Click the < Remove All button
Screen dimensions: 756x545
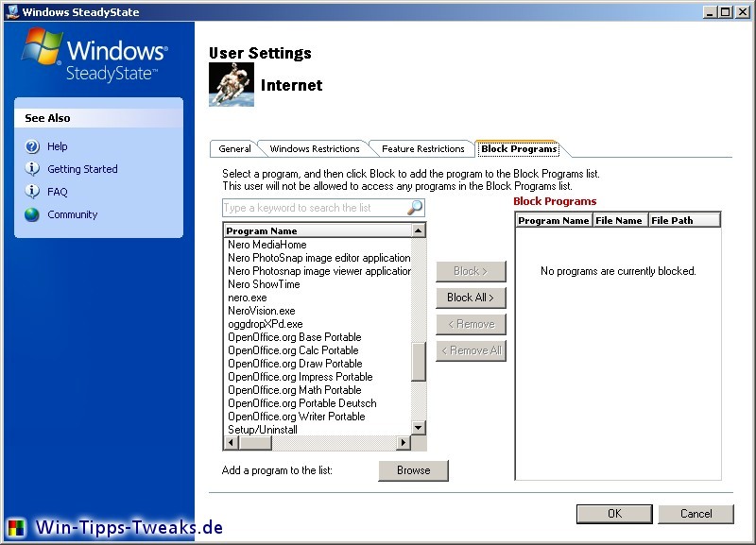pyautogui.click(x=471, y=350)
